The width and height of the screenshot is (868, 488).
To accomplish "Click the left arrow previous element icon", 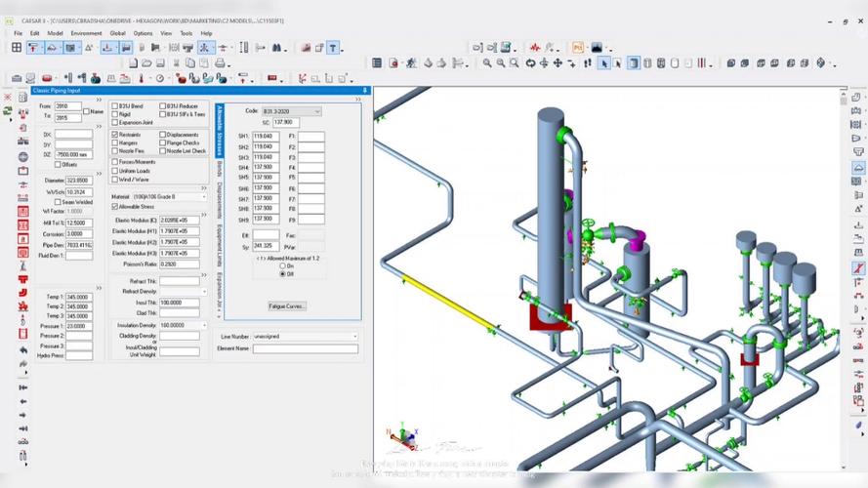I will click(x=23, y=401).
